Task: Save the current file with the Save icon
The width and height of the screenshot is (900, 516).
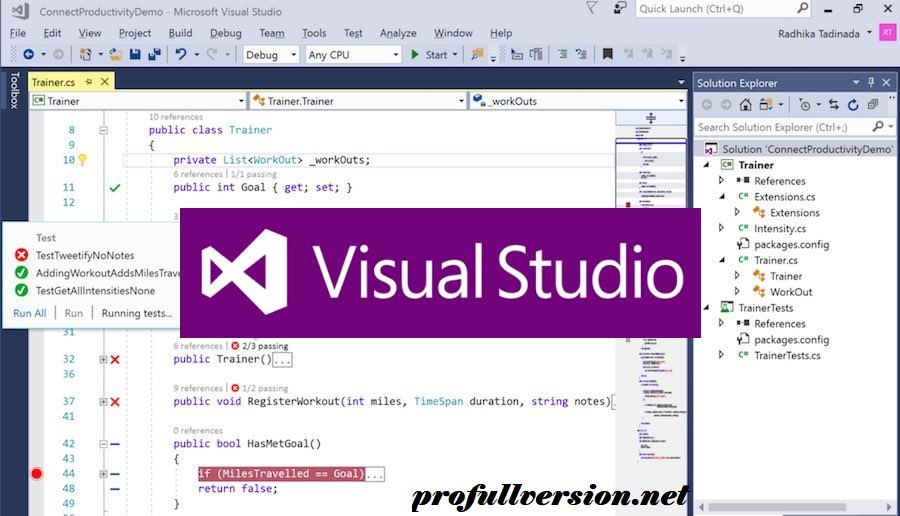Action: click(135, 55)
